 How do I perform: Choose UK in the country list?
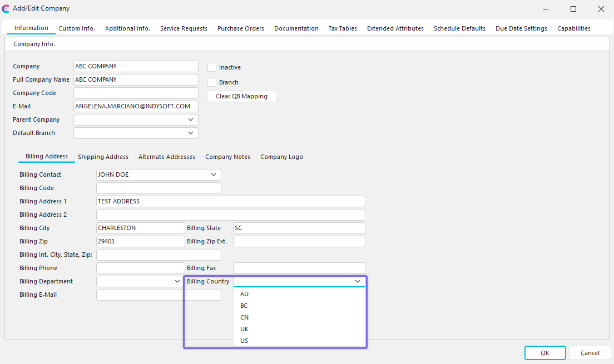click(244, 329)
